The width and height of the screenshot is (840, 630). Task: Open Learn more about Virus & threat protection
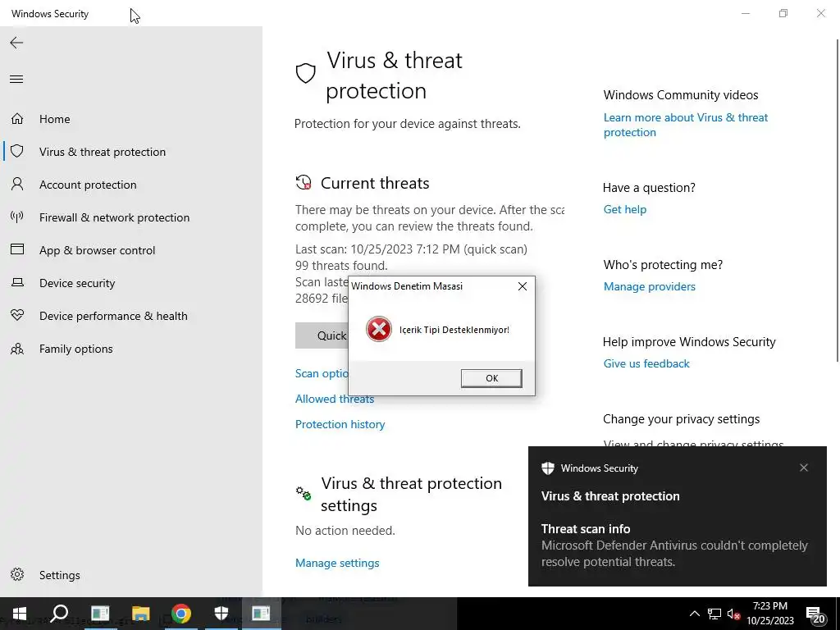coord(685,125)
